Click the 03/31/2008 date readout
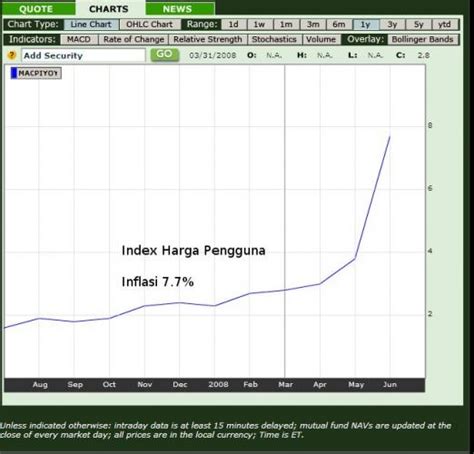 tap(212, 55)
